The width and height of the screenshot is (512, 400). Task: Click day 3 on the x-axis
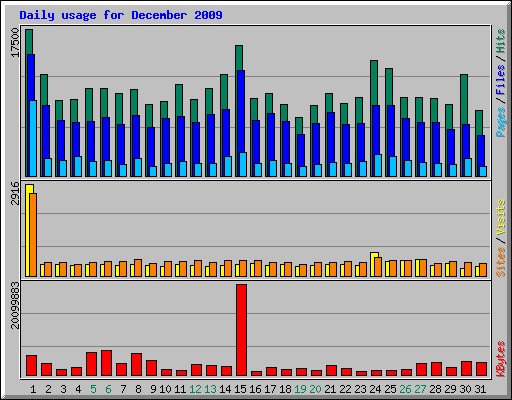63,389
